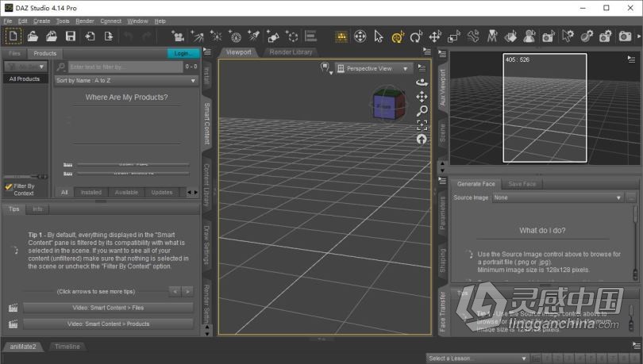The image size is (643, 364).
Task: Click the Login button
Action: 183,53
